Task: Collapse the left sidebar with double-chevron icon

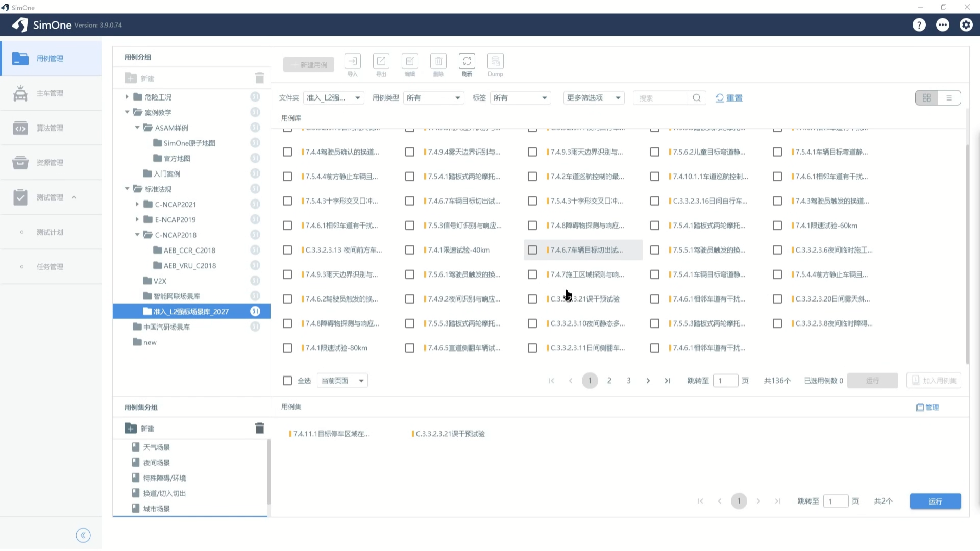Action: pos(83,535)
